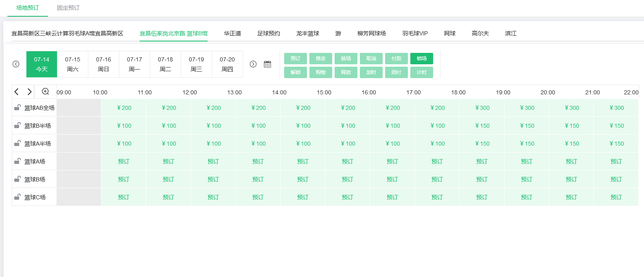Click 预订 cell for 篮球A场 at 10:00

coord(123,161)
